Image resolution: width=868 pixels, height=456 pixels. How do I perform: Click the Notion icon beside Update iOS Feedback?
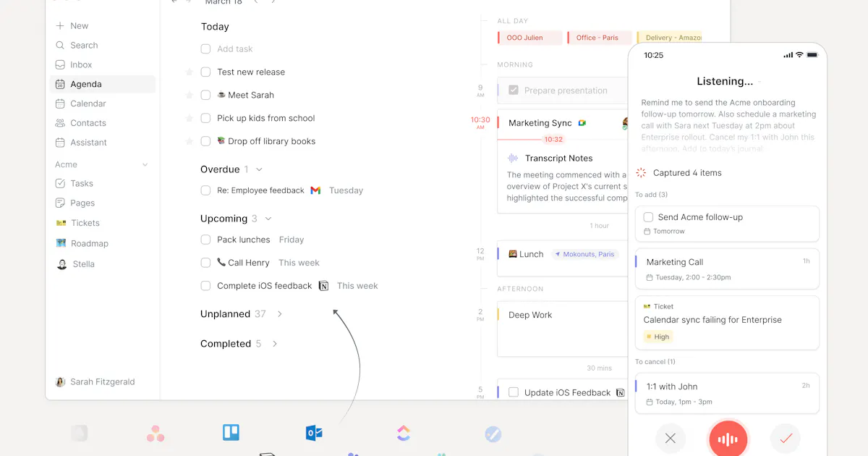[620, 392]
